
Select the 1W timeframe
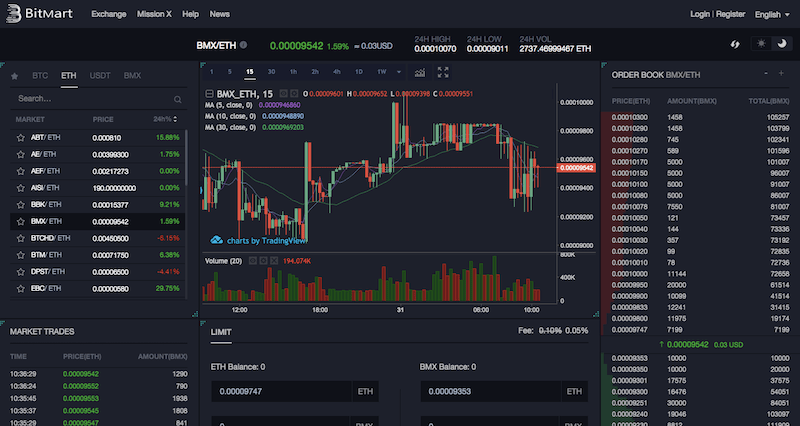coord(382,72)
